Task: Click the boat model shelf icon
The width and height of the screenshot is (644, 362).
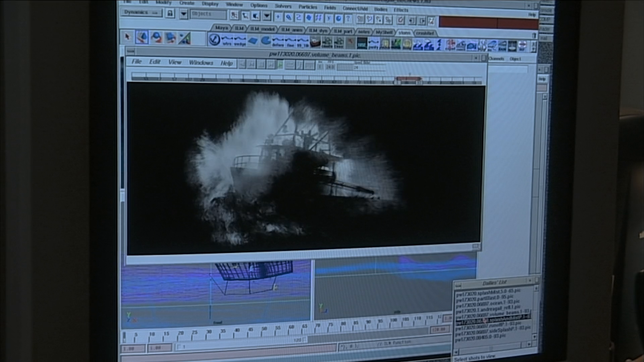Action: 315,43
